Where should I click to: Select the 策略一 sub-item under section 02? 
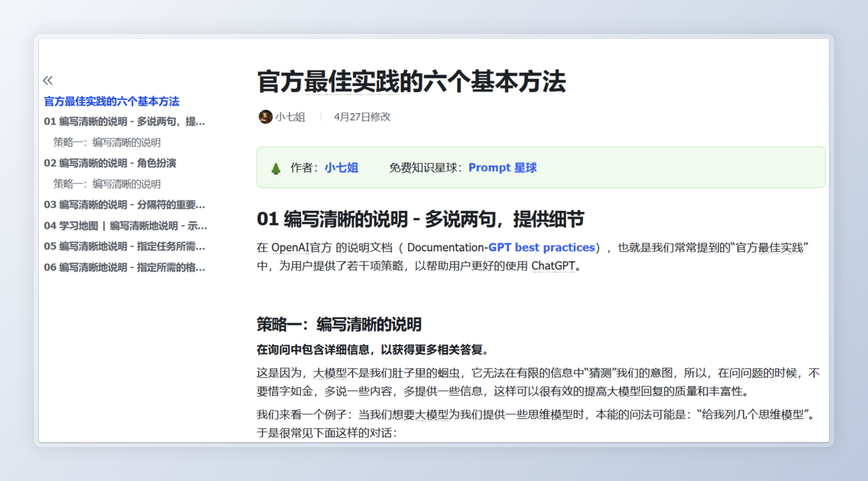(107, 184)
